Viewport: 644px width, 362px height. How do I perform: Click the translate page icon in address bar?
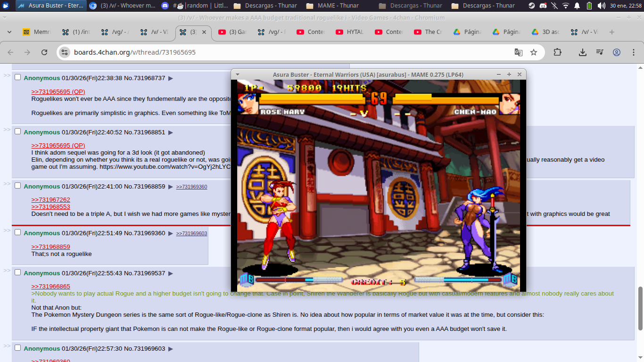(518, 52)
